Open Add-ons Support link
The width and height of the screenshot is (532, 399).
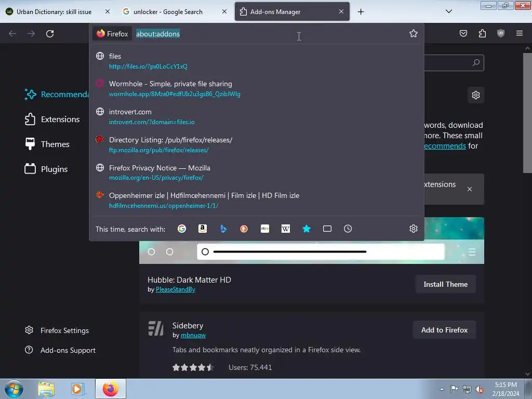click(60, 350)
